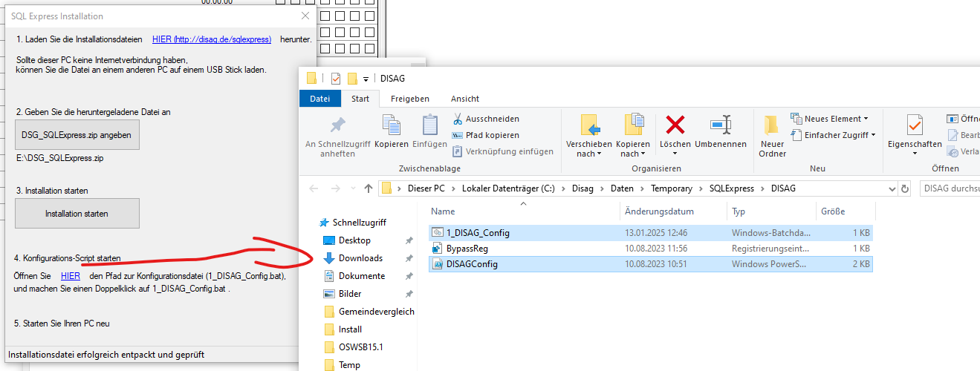Select the BypassReg file
The height and width of the screenshot is (371, 980).
tap(467, 249)
